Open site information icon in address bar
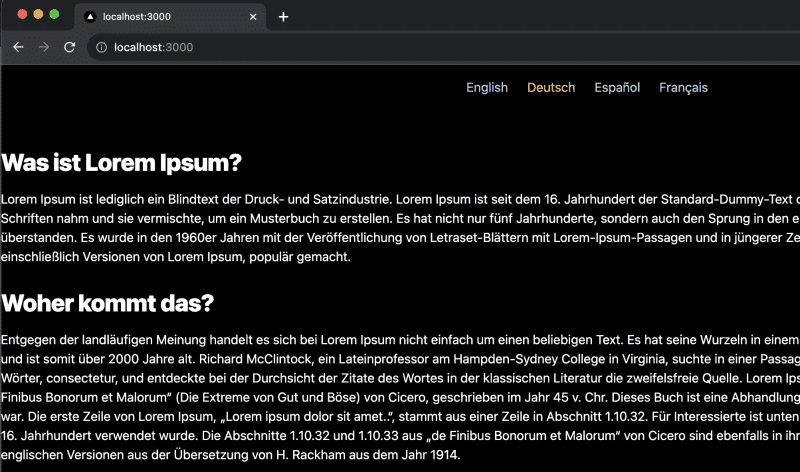 tap(100, 47)
